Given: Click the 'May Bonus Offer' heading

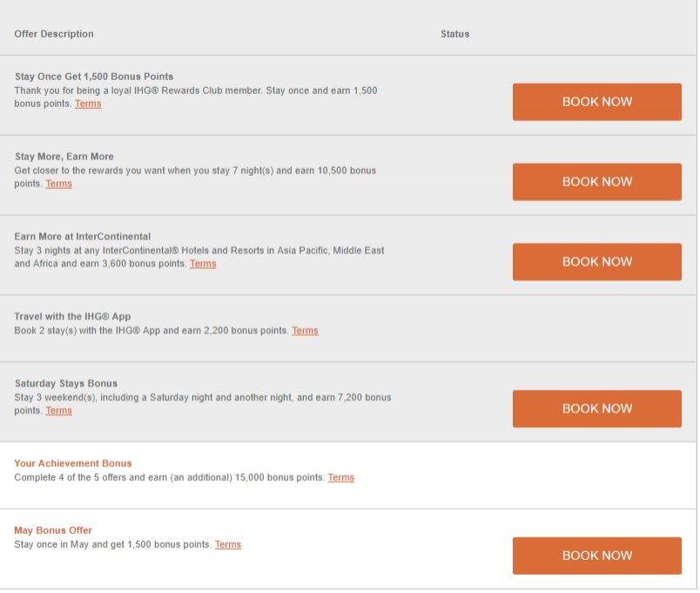Looking at the screenshot, I should (53, 530).
